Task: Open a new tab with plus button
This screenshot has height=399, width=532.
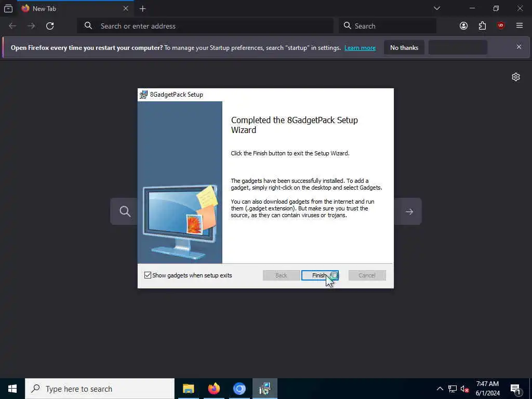Action: [x=142, y=9]
